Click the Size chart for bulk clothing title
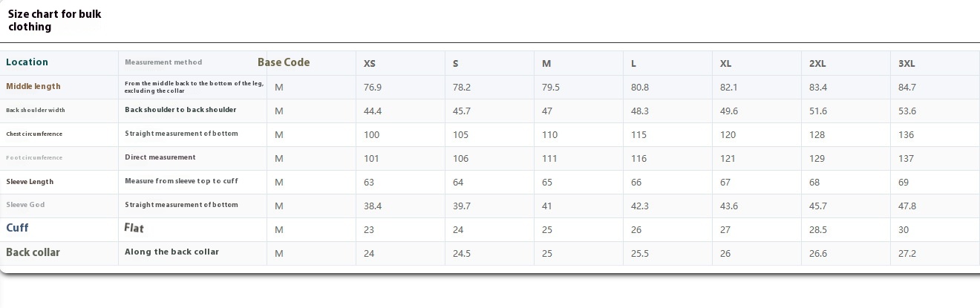The height and width of the screenshot is (308, 980). tap(55, 20)
